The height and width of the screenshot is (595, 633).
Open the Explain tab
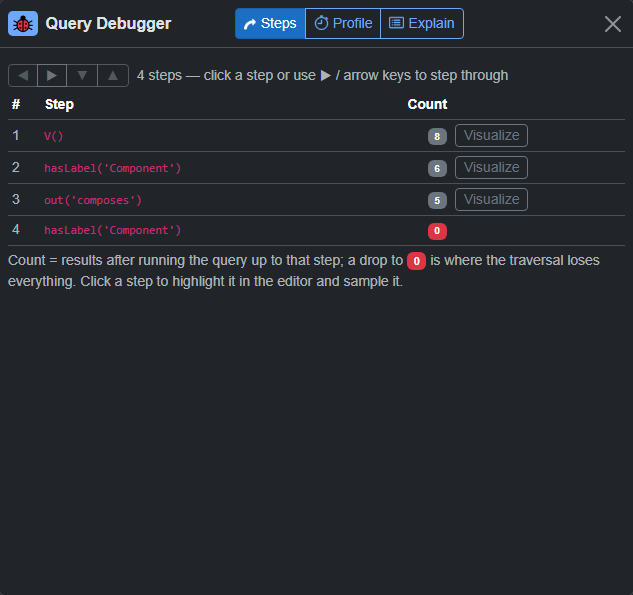(422, 23)
